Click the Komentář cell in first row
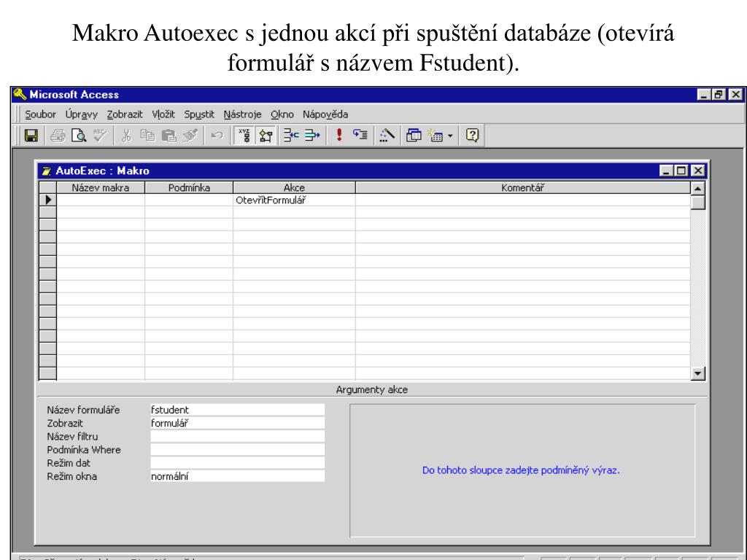747x560 pixels. pos(522,200)
